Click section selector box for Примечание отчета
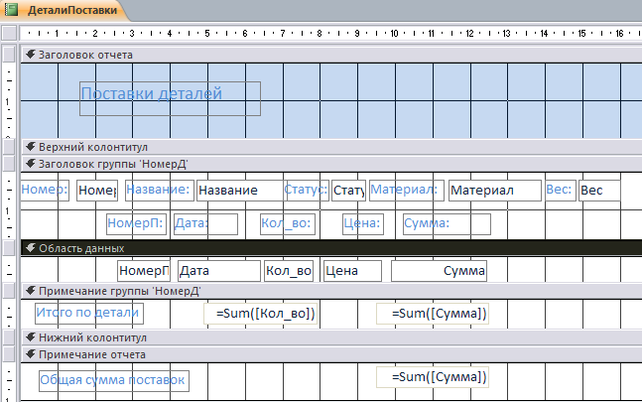This screenshot has height=402, width=642. pos(9,355)
